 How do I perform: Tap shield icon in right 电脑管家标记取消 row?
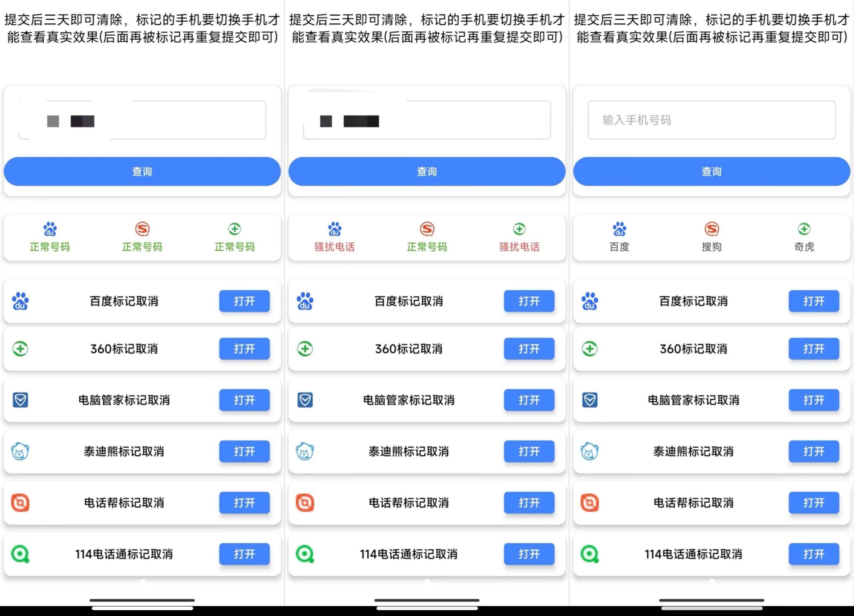tap(590, 400)
